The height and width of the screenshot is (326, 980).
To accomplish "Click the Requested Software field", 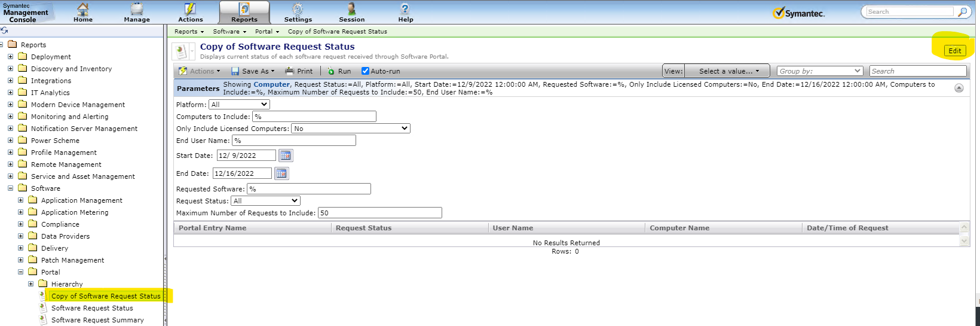I will (309, 189).
